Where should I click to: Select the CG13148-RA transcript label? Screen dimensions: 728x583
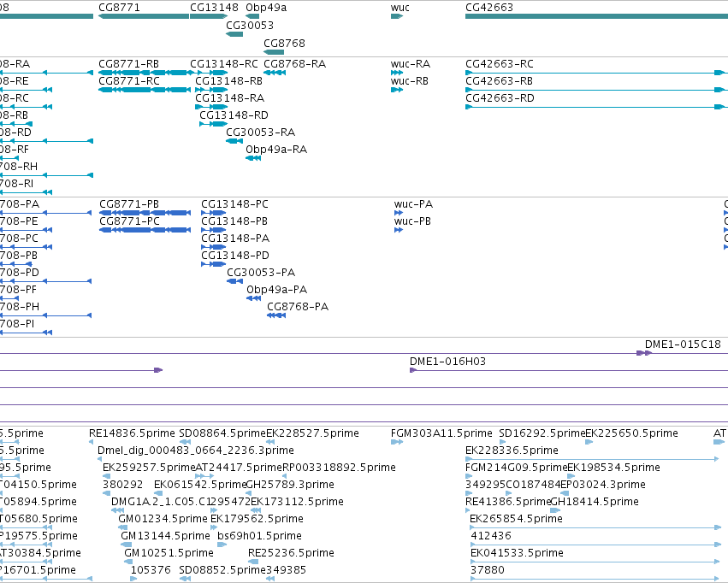229,97
